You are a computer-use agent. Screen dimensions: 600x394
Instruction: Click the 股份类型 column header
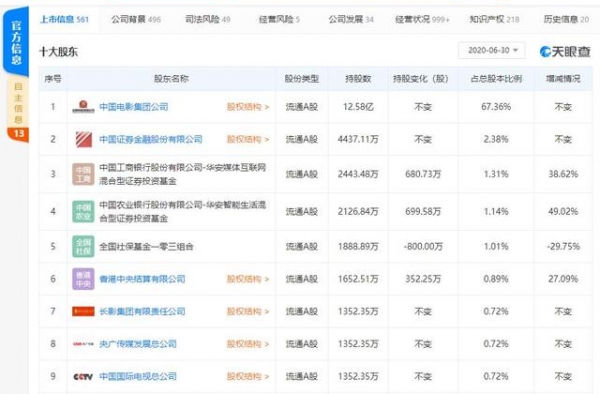tap(302, 79)
